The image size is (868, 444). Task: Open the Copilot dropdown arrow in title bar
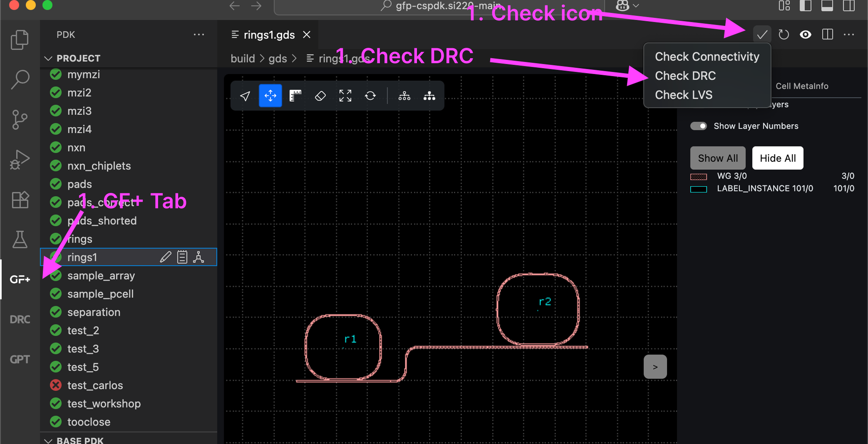point(636,6)
